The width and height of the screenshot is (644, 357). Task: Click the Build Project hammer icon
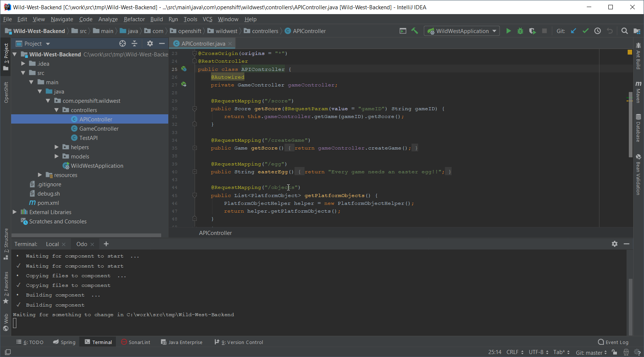(x=414, y=31)
